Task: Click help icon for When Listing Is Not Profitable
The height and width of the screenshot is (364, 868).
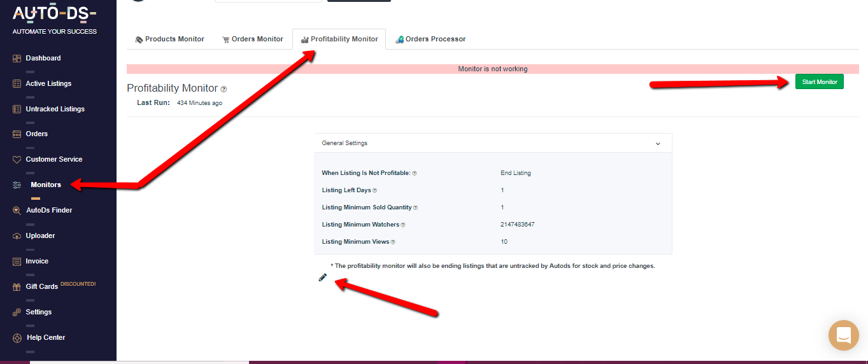Action: point(415,173)
